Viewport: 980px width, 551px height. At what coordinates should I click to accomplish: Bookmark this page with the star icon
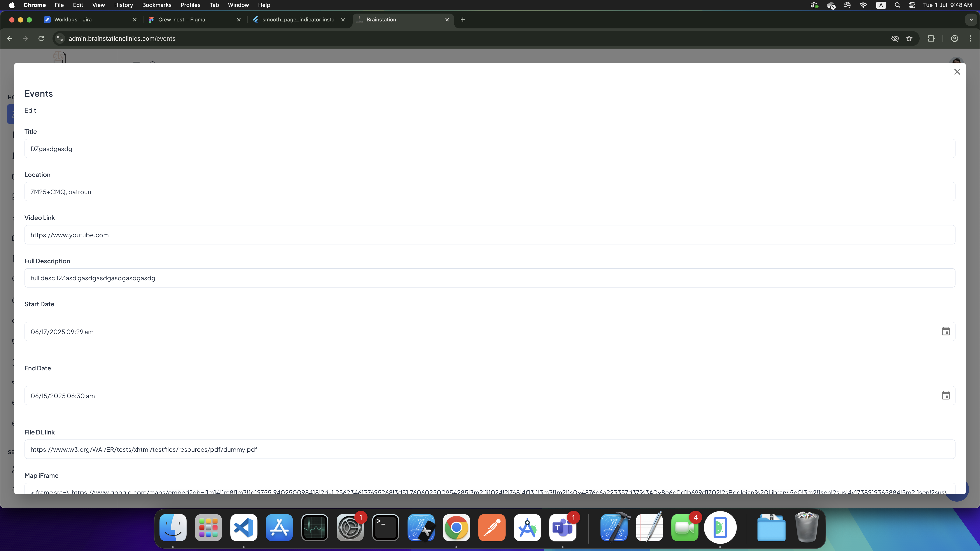pos(909,38)
